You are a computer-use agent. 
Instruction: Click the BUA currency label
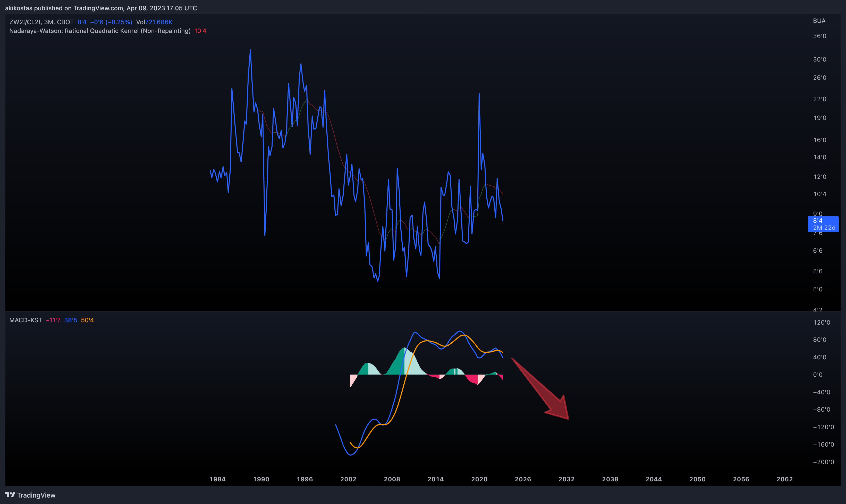click(819, 21)
